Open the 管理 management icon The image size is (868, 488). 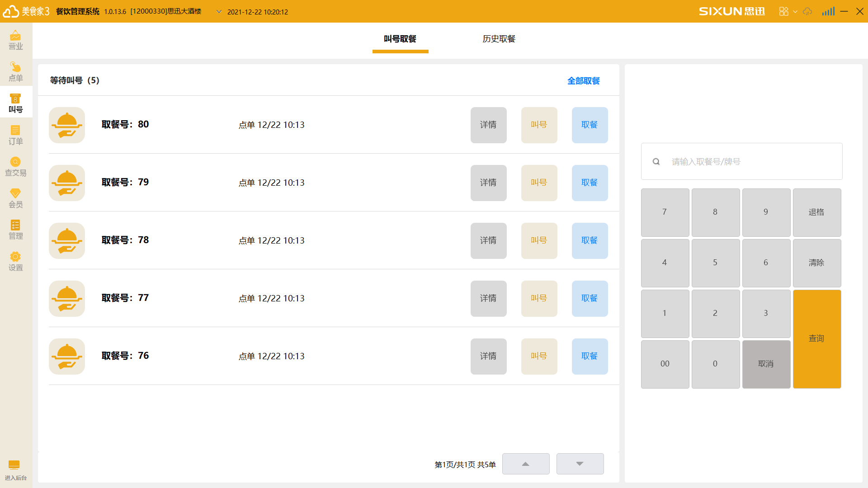[x=16, y=230]
